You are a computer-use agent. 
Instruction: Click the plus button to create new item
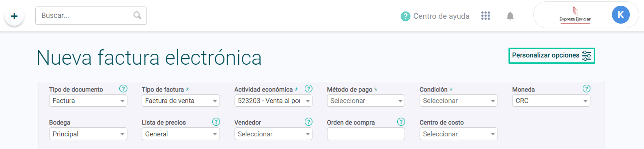(x=14, y=16)
